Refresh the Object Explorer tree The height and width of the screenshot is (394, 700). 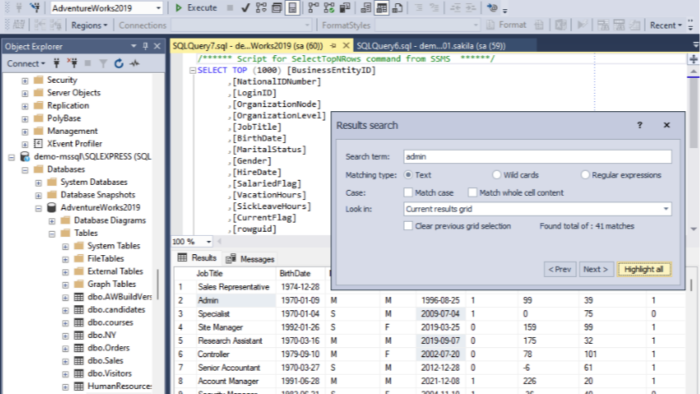[x=119, y=63]
